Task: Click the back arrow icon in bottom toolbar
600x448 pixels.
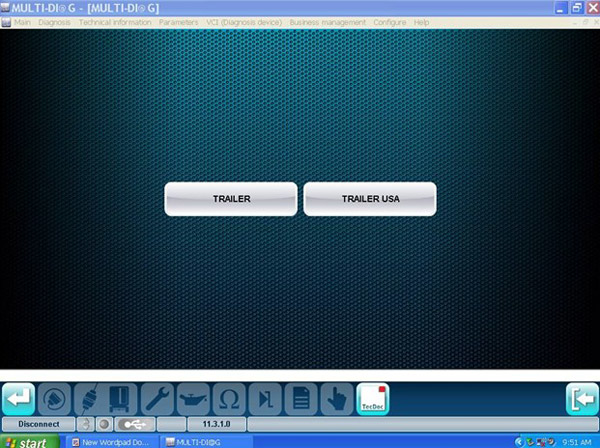Action: [x=18, y=399]
